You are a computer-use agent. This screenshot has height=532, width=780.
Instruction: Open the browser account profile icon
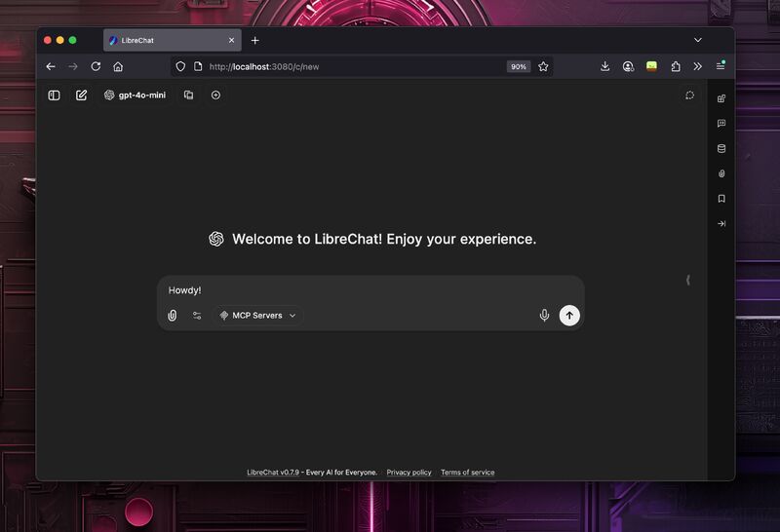pos(628,66)
